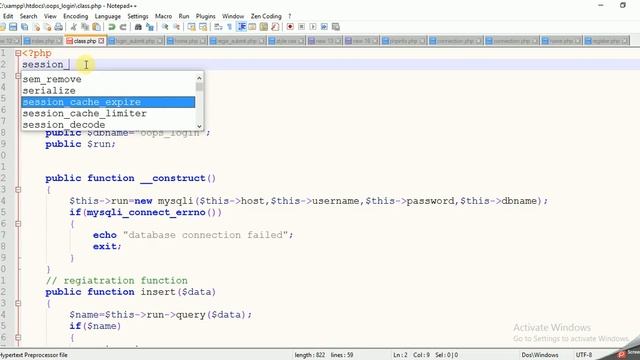Switch to the register.php tab
The width and height of the screenshot is (640, 360).
(606, 41)
